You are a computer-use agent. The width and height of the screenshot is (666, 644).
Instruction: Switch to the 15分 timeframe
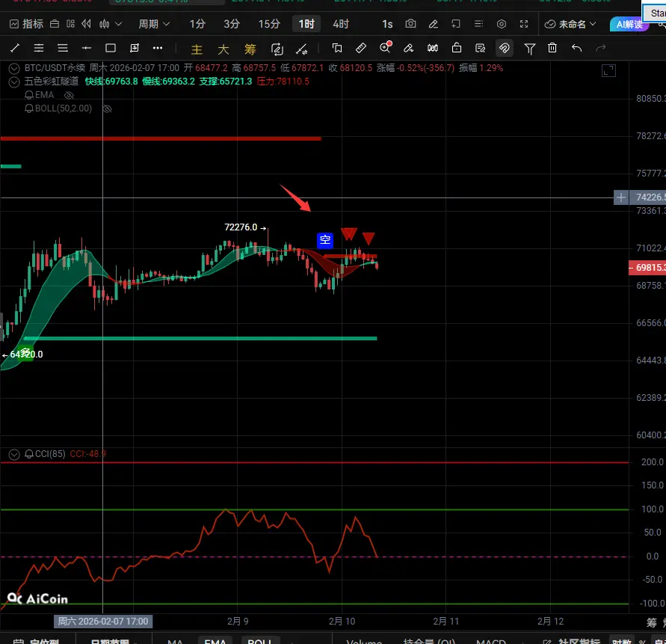pyautogui.click(x=269, y=24)
